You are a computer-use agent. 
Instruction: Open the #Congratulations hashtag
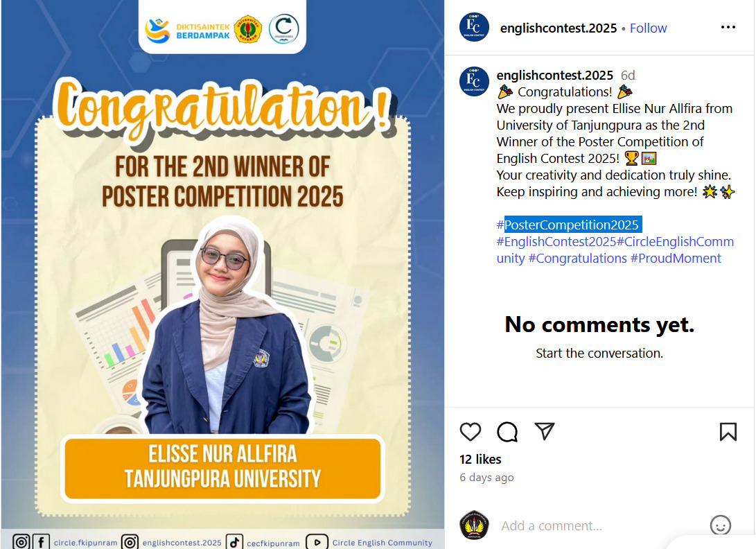coord(578,258)
